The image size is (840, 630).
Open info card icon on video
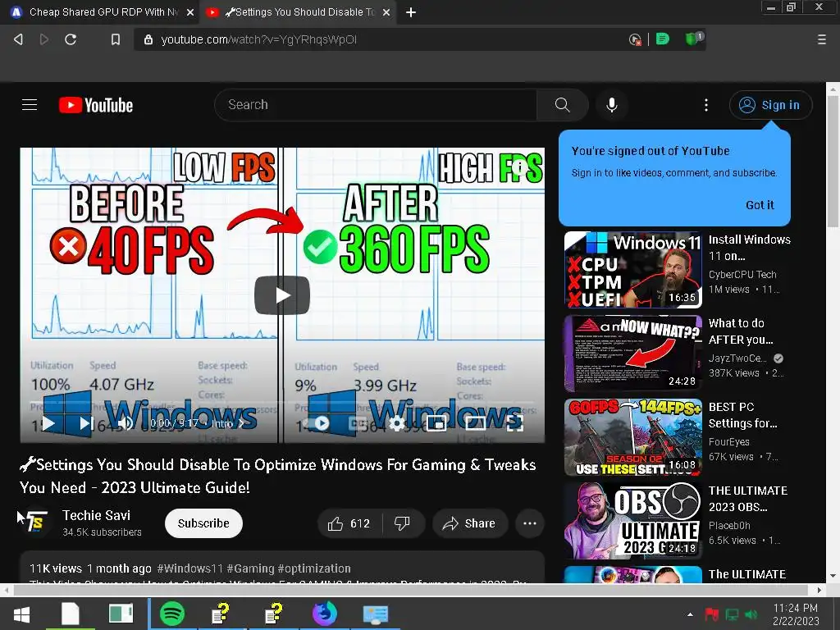(519, 167)
